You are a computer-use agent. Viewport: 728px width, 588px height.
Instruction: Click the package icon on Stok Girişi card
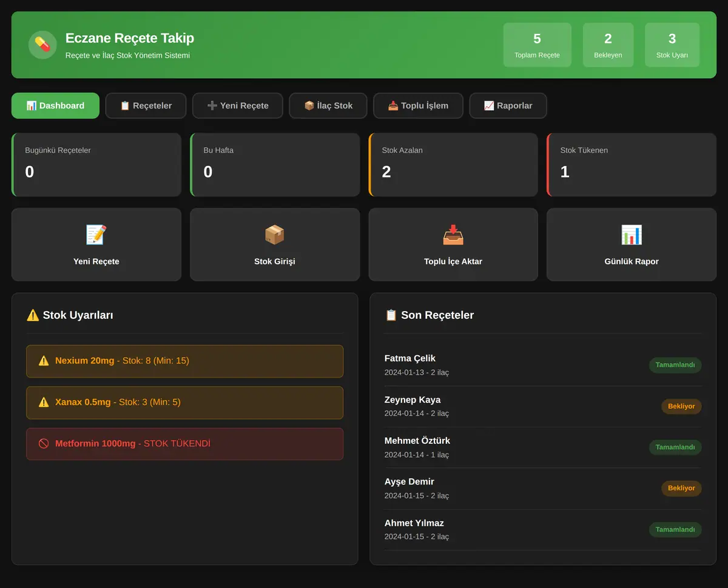pos(274,235)
